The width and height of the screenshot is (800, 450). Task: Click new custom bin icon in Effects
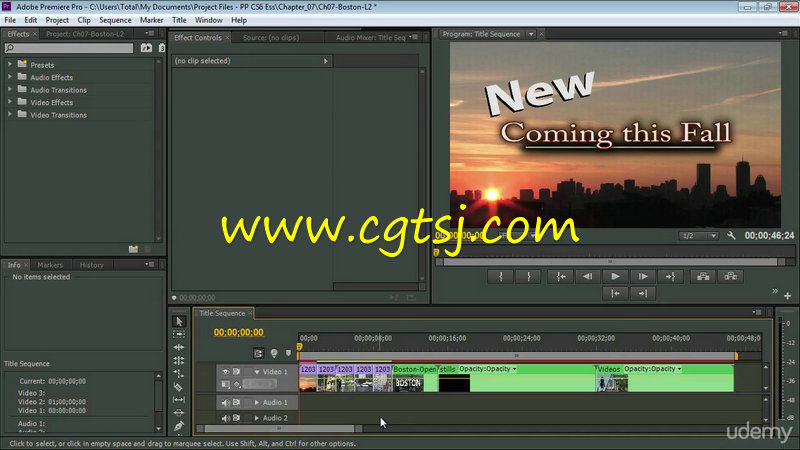[133, 249]
